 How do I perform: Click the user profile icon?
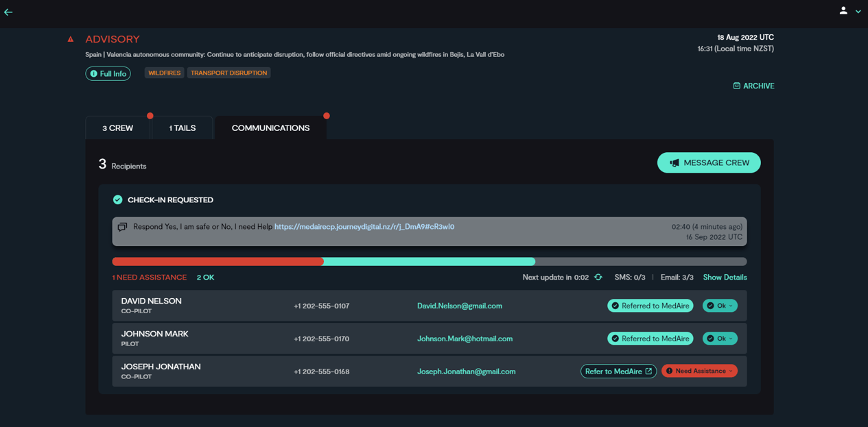[843, 11]
